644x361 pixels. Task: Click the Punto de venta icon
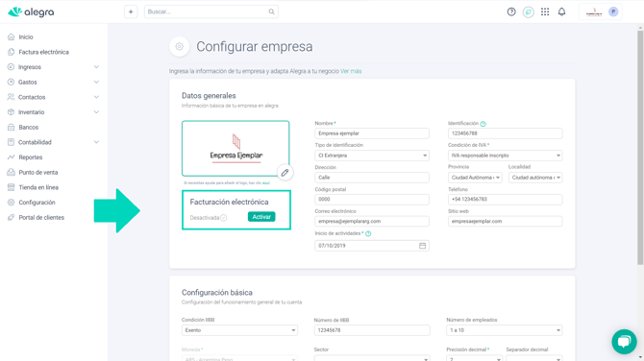pyautogui.click(x=12, y=172)
